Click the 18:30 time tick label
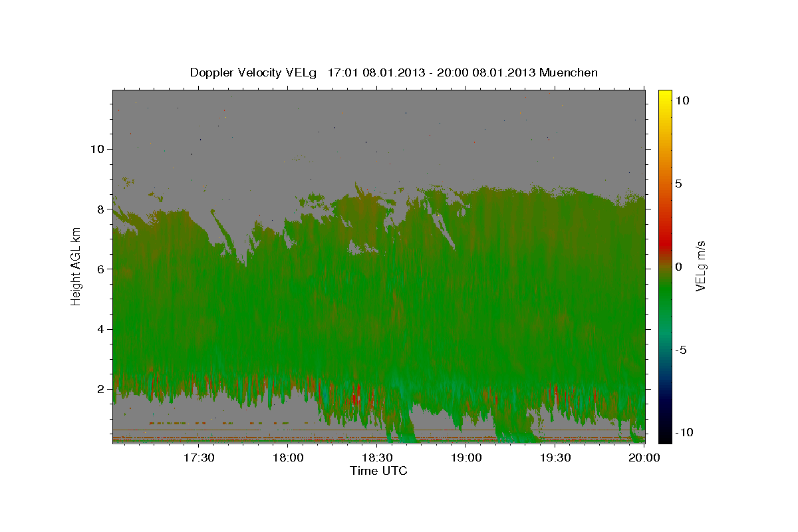This screenshot has width=798, height=532. pyautogui.click(x=376, y=458)
